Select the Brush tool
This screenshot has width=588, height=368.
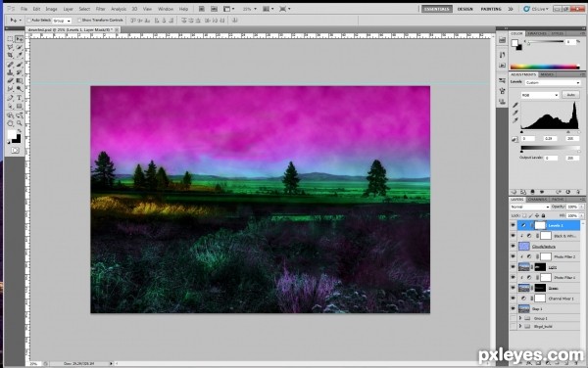pyautogui.click(x=20, y=66)
